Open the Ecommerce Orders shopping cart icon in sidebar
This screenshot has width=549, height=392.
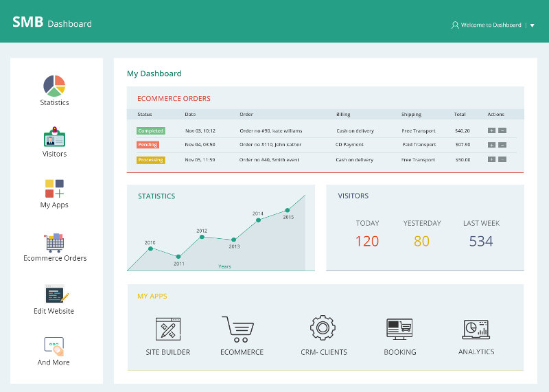54,243
